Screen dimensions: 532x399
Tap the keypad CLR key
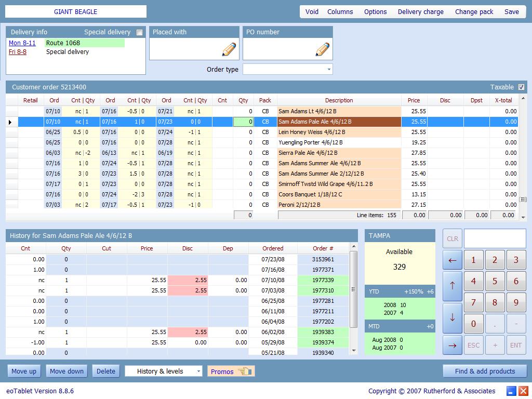(x=453, y=239)
